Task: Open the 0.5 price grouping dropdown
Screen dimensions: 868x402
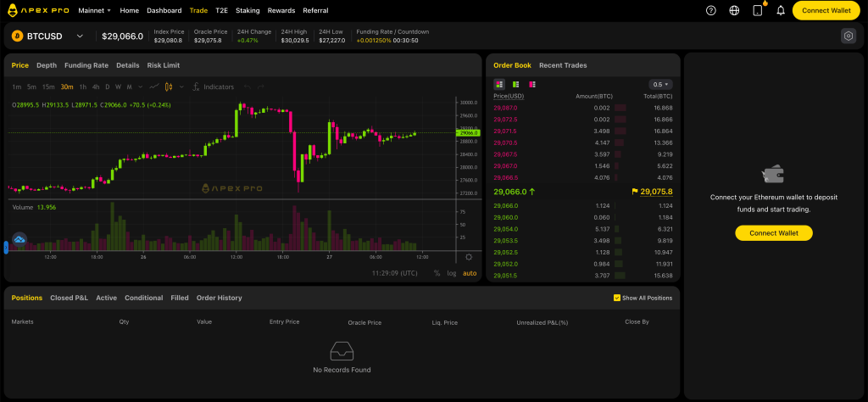Action: pos(661,85)
